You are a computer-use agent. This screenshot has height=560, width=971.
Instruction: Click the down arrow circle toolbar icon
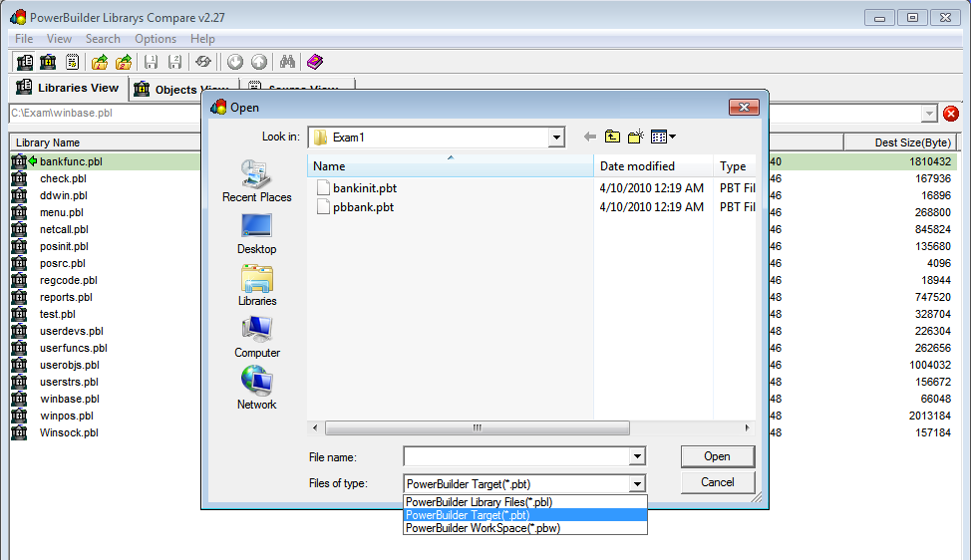point(234,62)
